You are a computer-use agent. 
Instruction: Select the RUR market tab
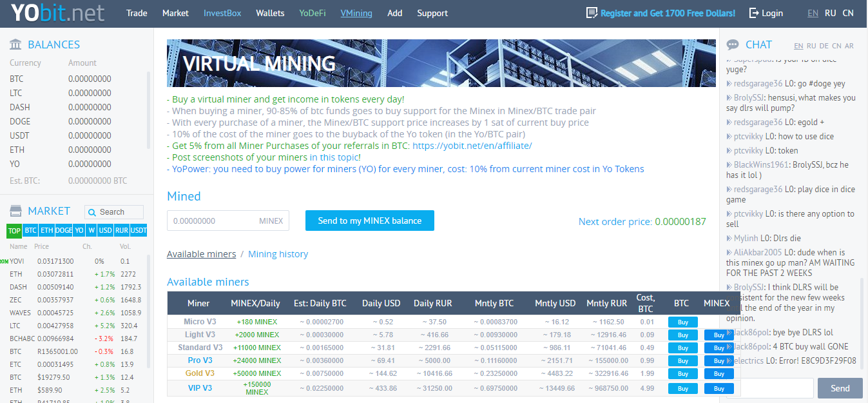pyautogui.click(x=122, y=230)
